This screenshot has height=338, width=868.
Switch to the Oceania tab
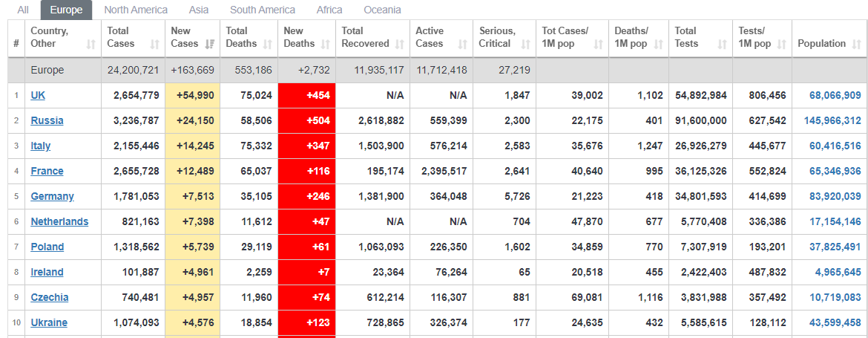(x=382, y=10)
